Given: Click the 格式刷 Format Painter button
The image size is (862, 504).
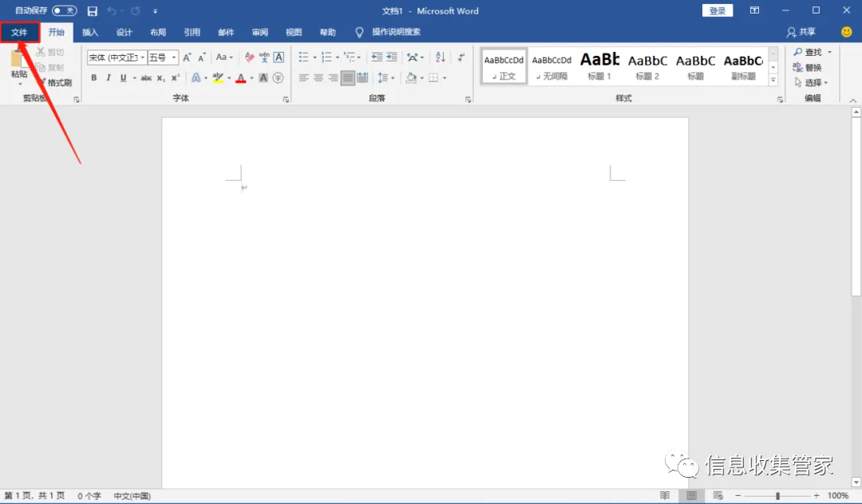Looking at the screenshot, I should point(55,82).
